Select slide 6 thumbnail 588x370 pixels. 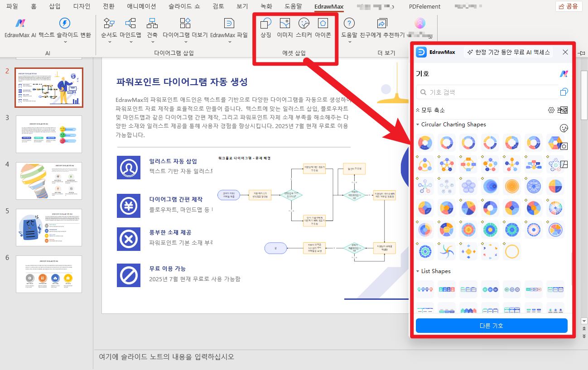tap(49, 274)
